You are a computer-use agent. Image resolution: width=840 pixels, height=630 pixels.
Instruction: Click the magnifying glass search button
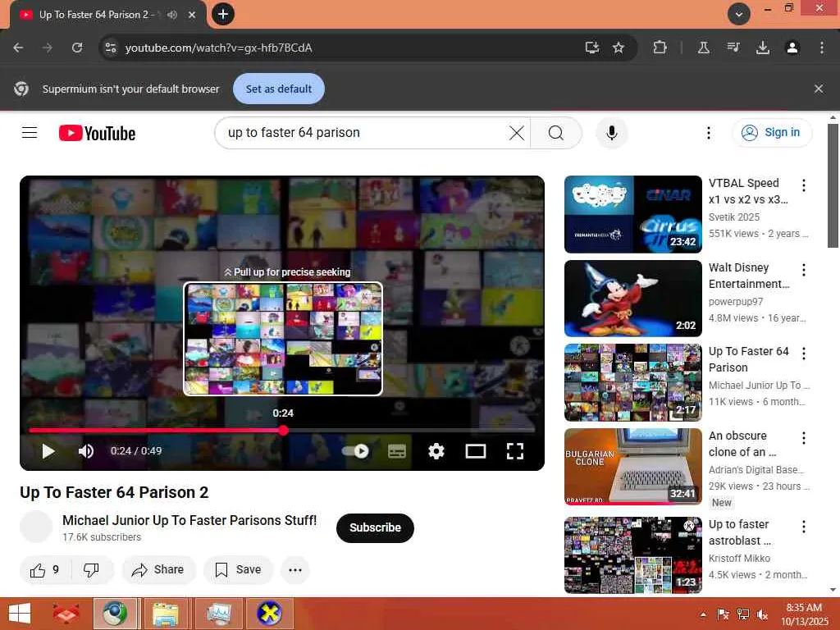click(x=555, y=133)
